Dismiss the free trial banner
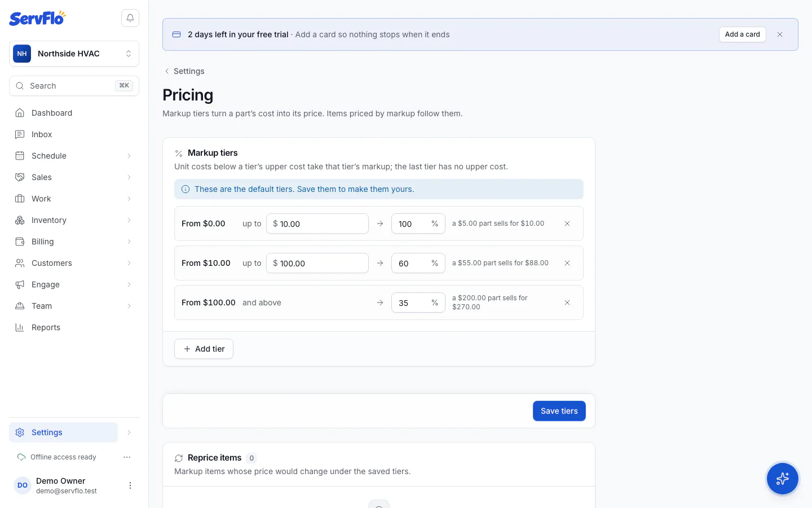This screenshot has width=812, height=508. tap(780, 34)
